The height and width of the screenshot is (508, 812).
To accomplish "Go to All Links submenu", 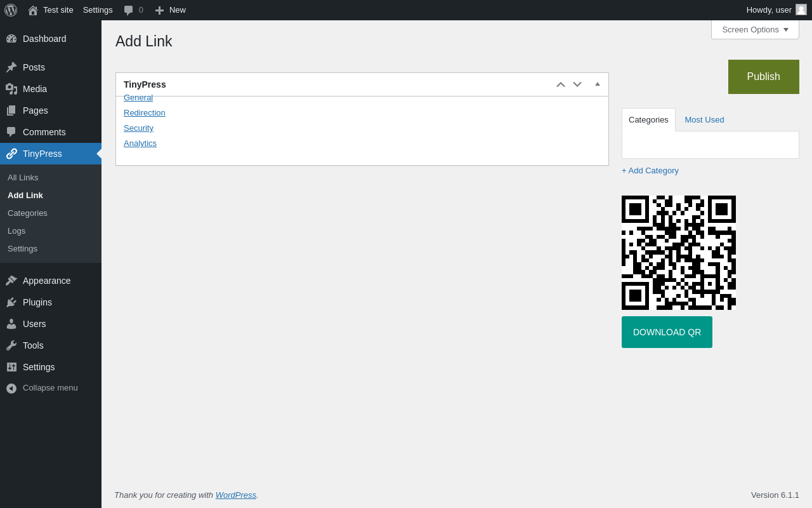I will point(23,177).
